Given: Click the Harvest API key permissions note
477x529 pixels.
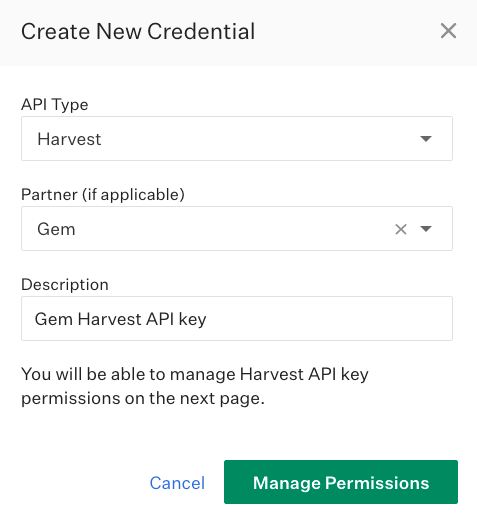Looking at the screenshot, I should point(195,386).
